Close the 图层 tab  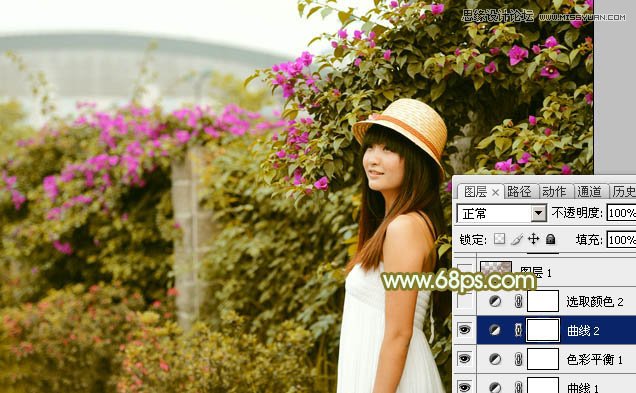coord(495,193)
